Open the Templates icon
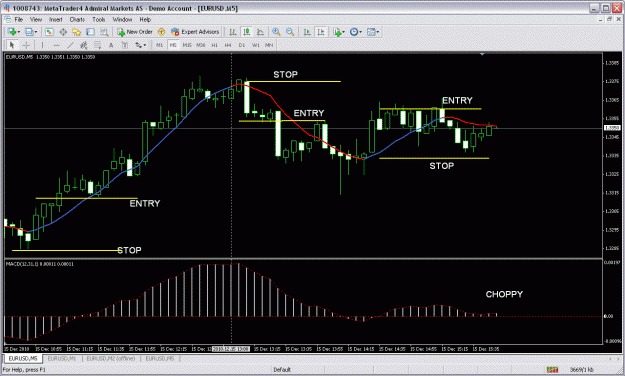Viewport: 625px width, 376px height. pos(371,32)
